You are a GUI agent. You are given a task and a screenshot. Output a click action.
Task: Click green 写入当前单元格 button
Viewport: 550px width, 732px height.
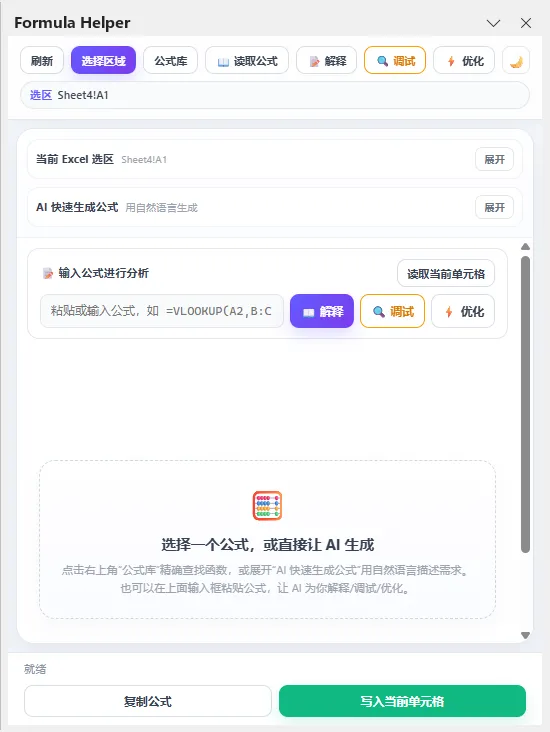402,701
